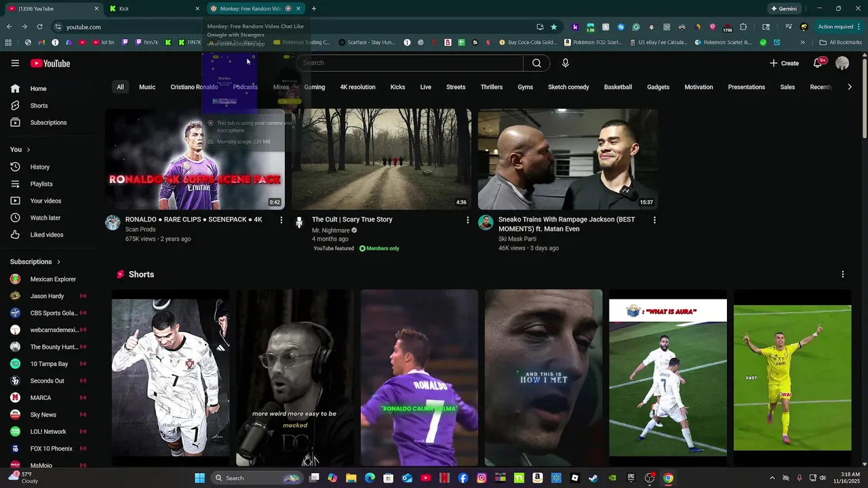This screenshot has width=868, height=488.
Task: Click the Windows Start button
Action: 199,478
